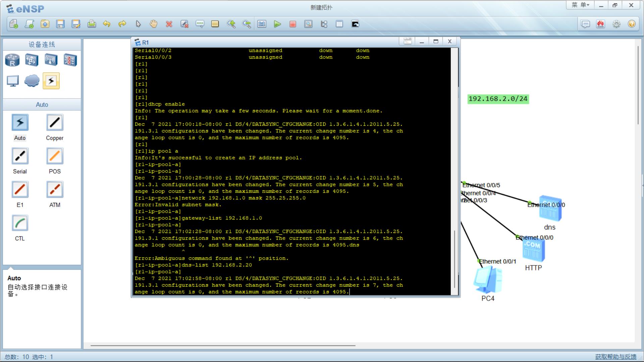Open the help question mark icon
This screenshot has height=362, width=644.
[632, 24]
